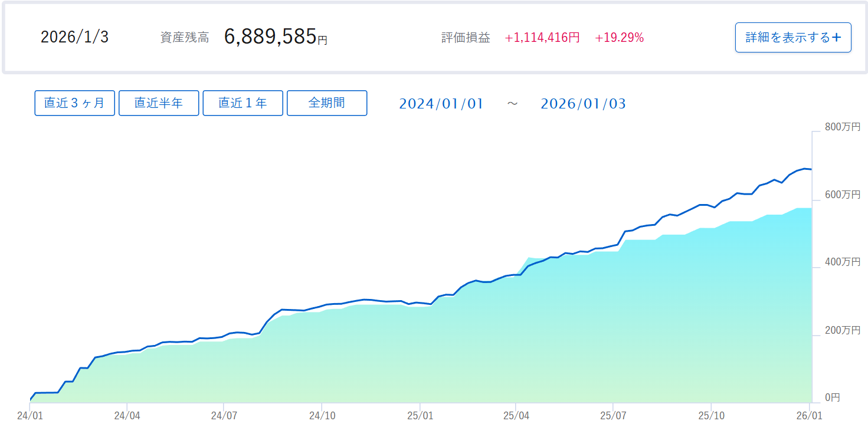Select the 直近半年 period filter
Viewport: 868px width, 434px height.
pos(159,103)
